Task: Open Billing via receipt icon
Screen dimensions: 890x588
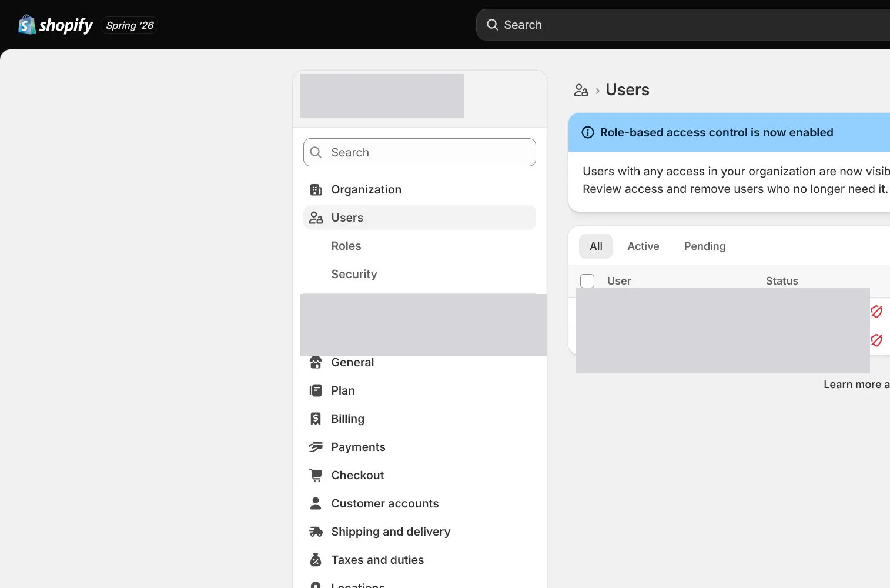Action: (x=316, y=419)
